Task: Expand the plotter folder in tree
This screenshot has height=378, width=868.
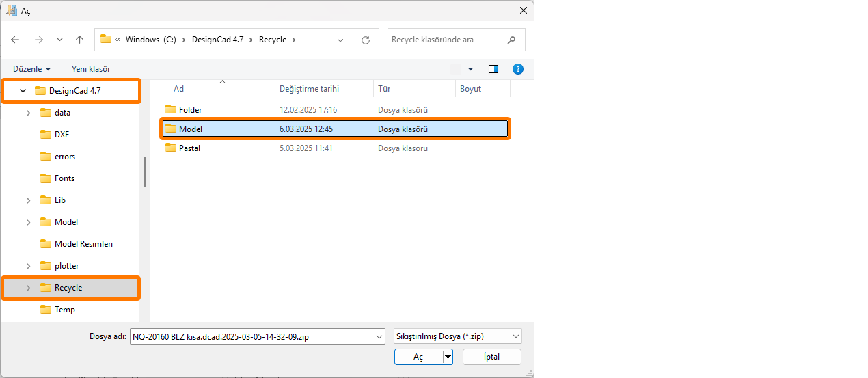Action: pos(28,266)
